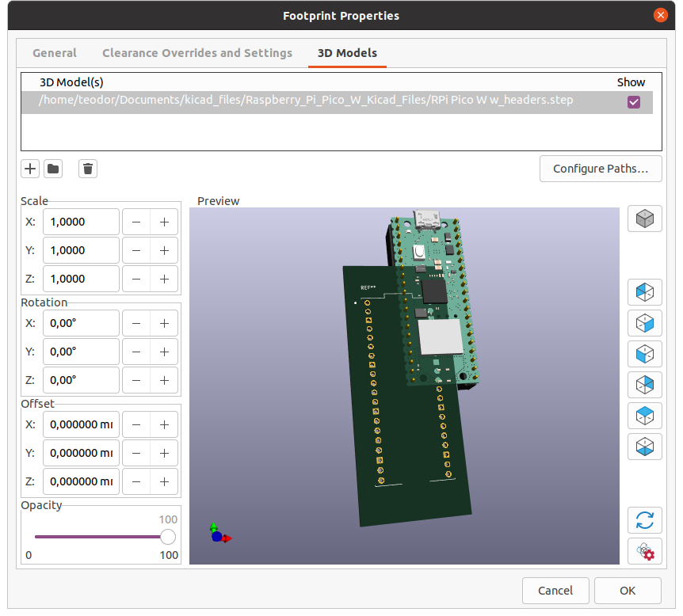Increase Scale X with plus button
The image size is (683, 616).
164,222
